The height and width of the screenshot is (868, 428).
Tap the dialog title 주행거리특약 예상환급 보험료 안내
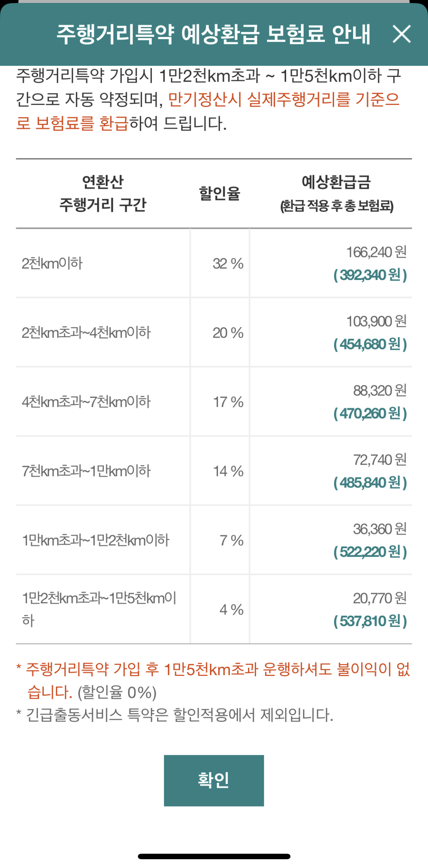coord(213,34)
